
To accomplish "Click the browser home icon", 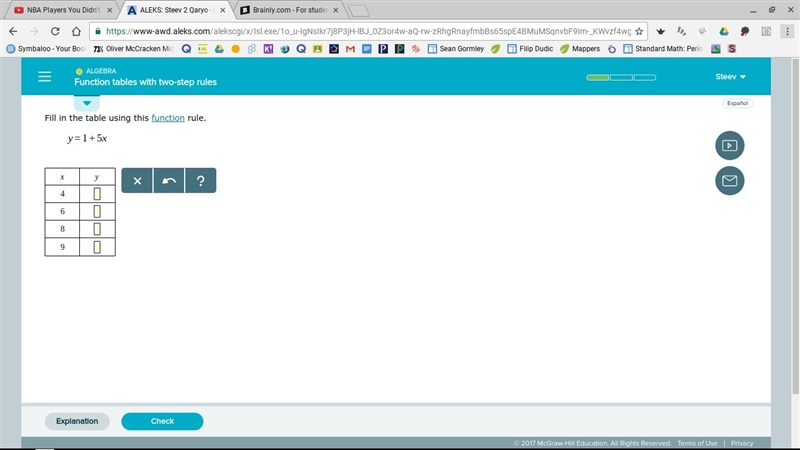I will tap(76, 31).
